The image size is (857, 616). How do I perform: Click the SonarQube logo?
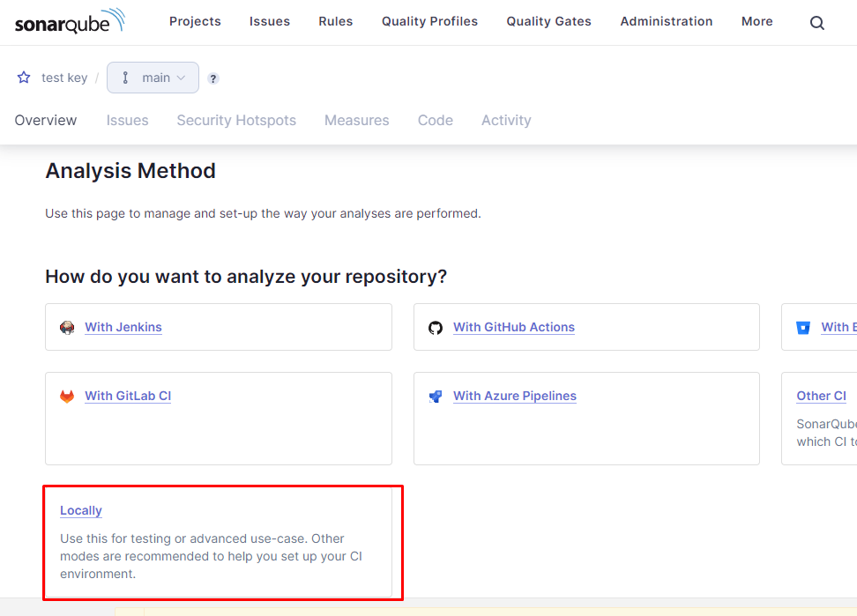pos(70,21)
